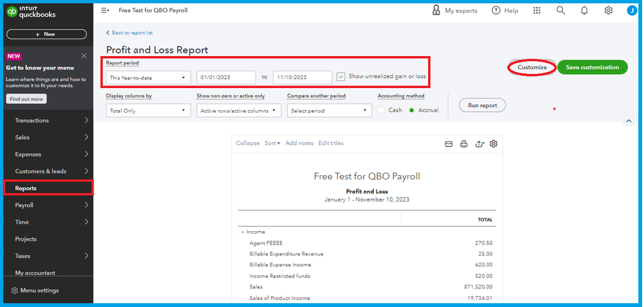
Task: Click Collapse link in report toolbar
Action: click(x=248, y=143)
